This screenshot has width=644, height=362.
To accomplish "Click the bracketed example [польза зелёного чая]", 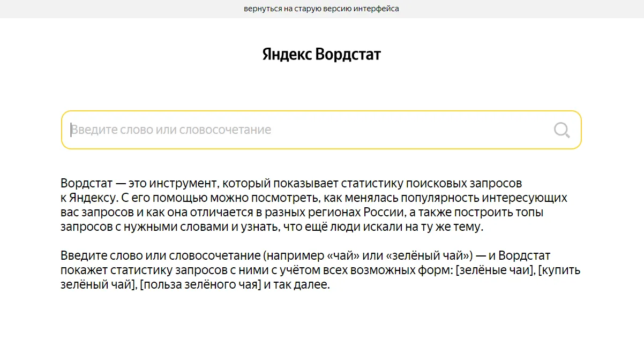I will pos(200,285).
